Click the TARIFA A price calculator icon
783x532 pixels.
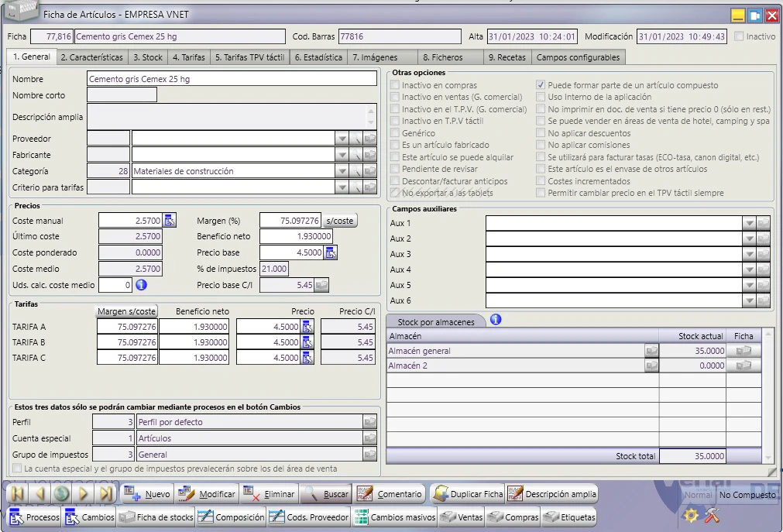pyautogui.click(x=307, y=327)
